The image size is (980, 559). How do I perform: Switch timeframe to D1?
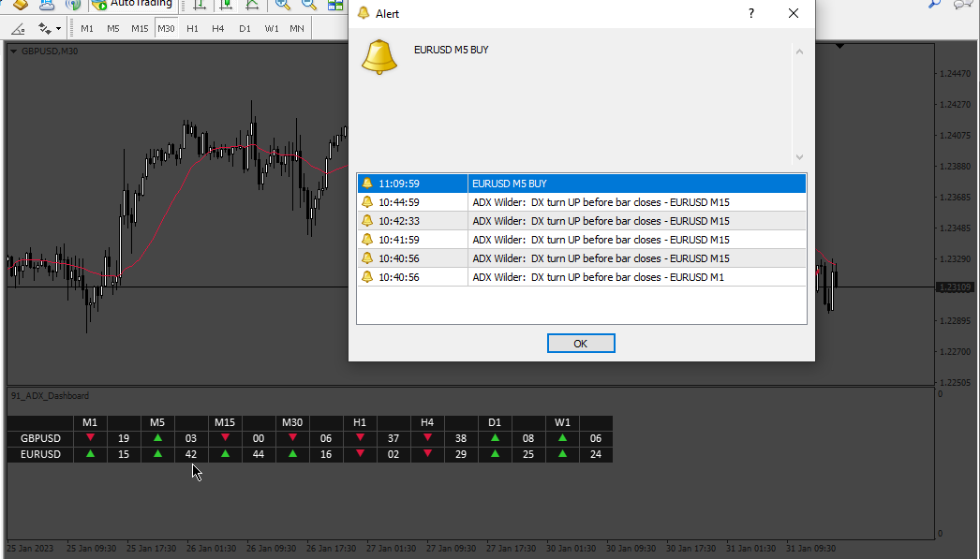click(245, 29)
